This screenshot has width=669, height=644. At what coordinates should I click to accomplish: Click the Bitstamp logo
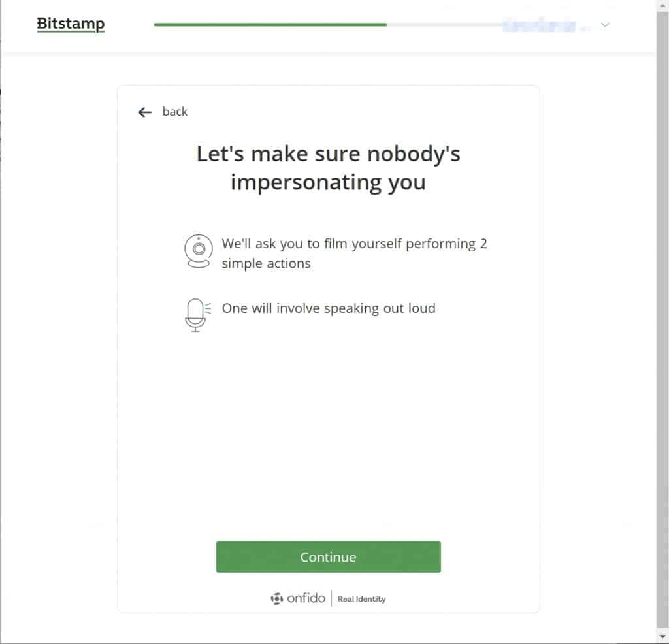point(70,24)
